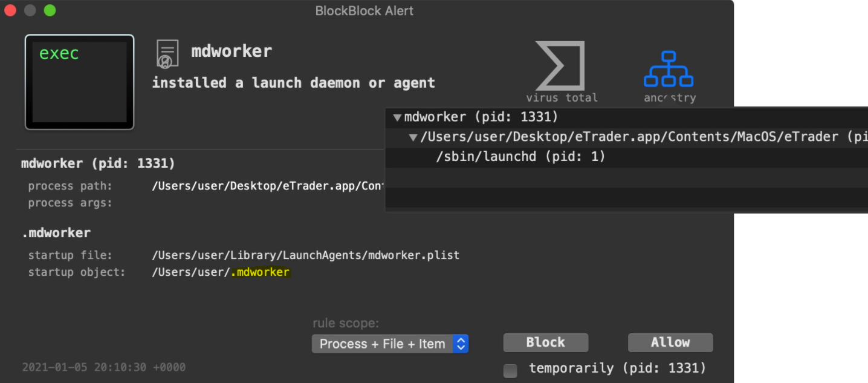
Task: Click the highlighted .mdworker startup object path
Action: (x=260, y=272)
